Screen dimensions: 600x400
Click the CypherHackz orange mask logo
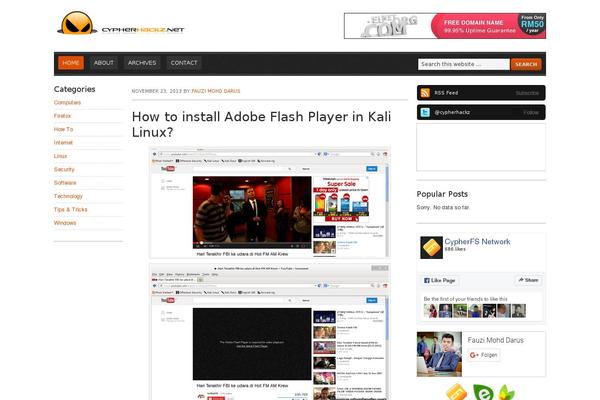tap(77, 23)
